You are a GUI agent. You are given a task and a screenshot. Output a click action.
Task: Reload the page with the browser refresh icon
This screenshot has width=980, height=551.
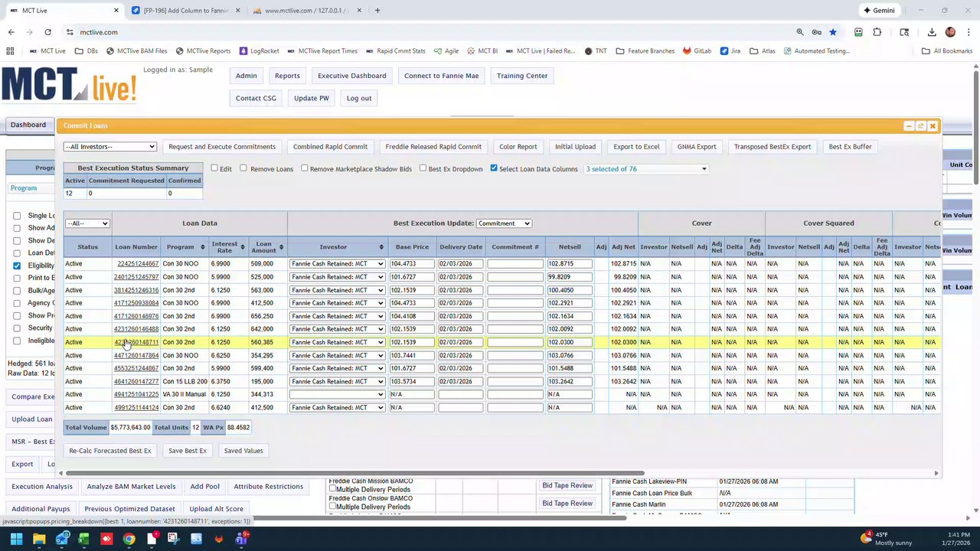(47, 32)
